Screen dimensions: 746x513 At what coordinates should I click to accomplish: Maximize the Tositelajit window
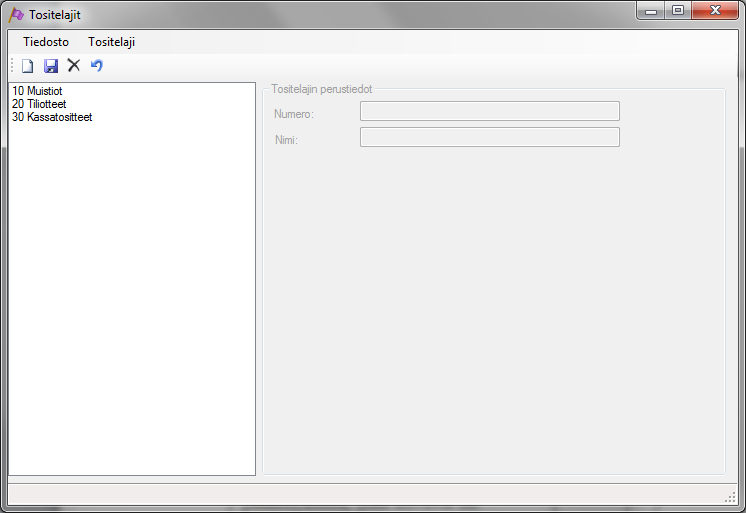(678, 10)
